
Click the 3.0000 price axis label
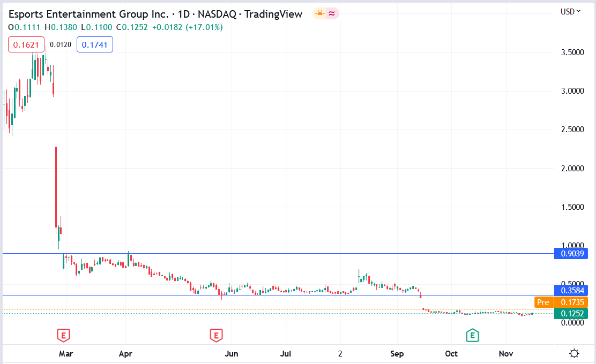coord(572,91)
